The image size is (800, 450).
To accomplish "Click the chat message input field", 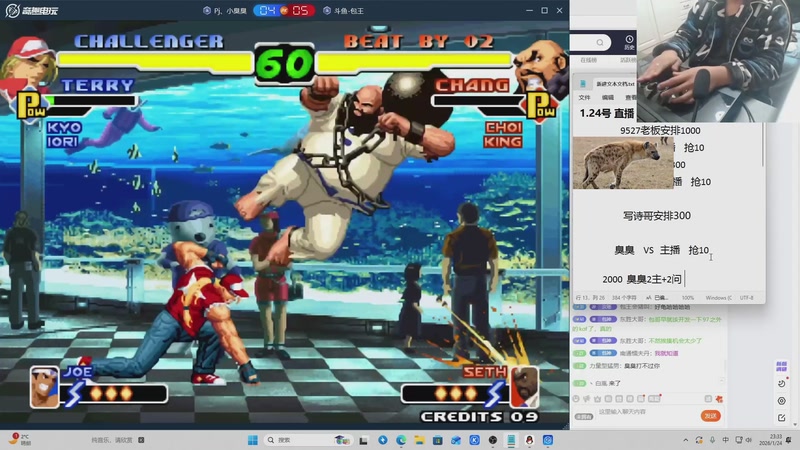I will [647, 412].
